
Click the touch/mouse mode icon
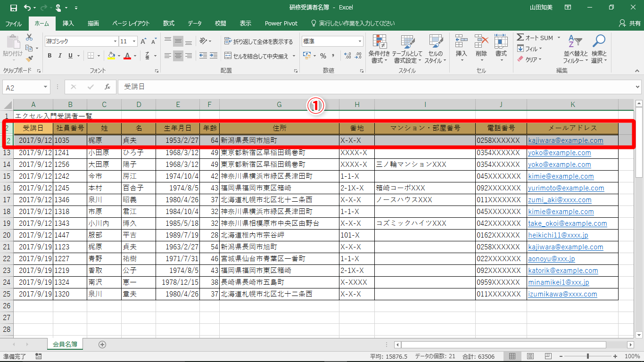pos(58,8)
